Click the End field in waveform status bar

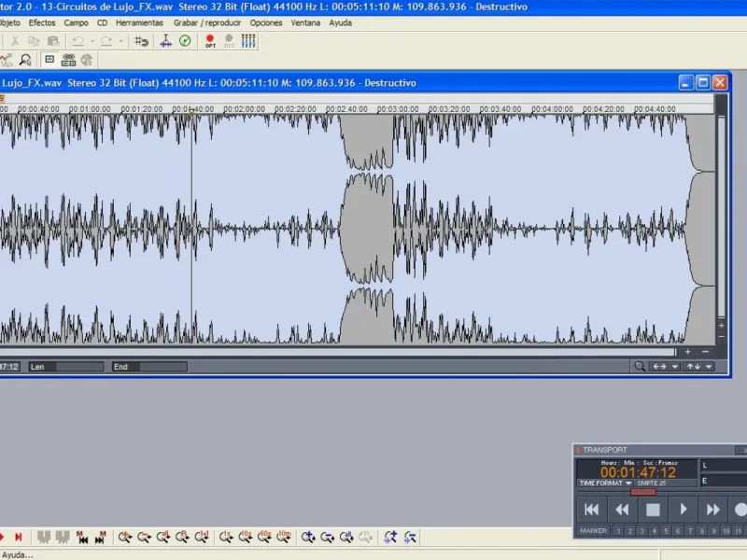[x=149, y=367]
